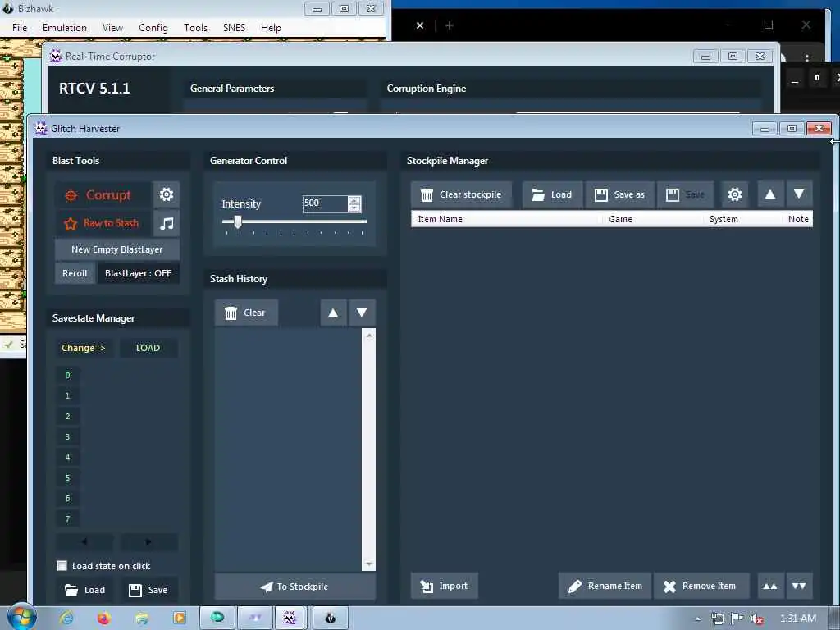Select savestate slot 4
The width and height of the screenshot is (840, 630).
(x=67, y=458)
